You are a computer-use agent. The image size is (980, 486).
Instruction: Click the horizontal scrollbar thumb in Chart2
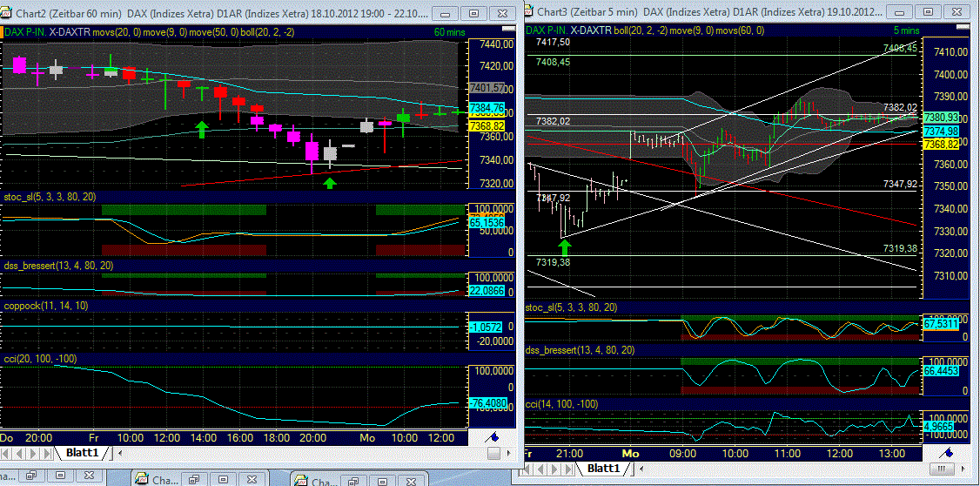[x=494, y=453]
